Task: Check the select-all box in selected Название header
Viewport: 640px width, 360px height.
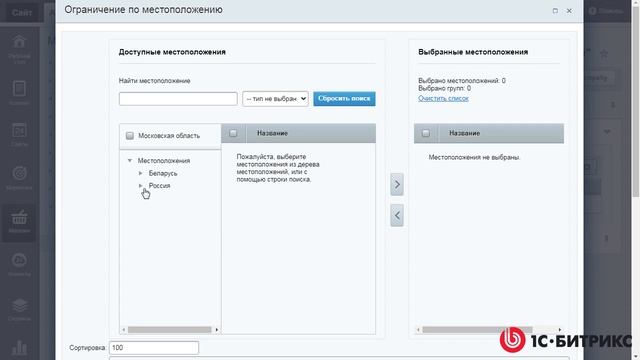Action: tap(426, 133)
